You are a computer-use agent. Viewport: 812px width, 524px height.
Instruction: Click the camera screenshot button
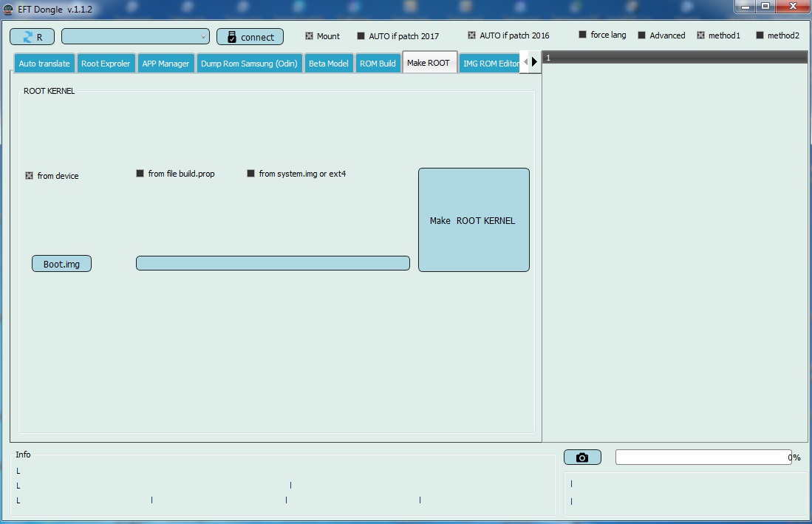pos(583,457)
